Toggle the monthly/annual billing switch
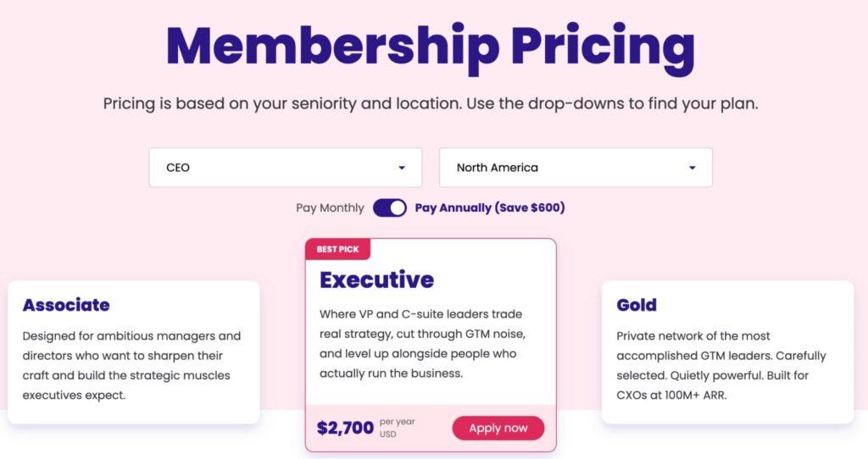The width and height of the screenshot is (868, 459). pyautogui.click(x=390, y=207)
